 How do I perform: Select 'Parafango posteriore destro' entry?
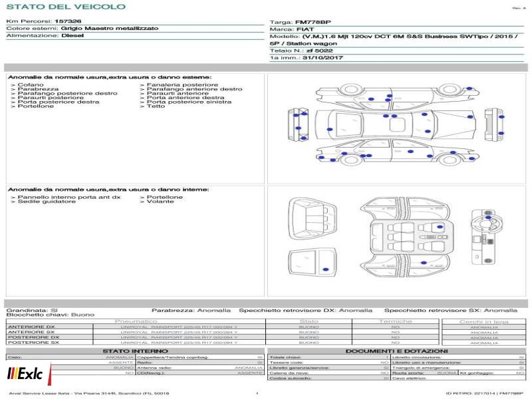68,93
